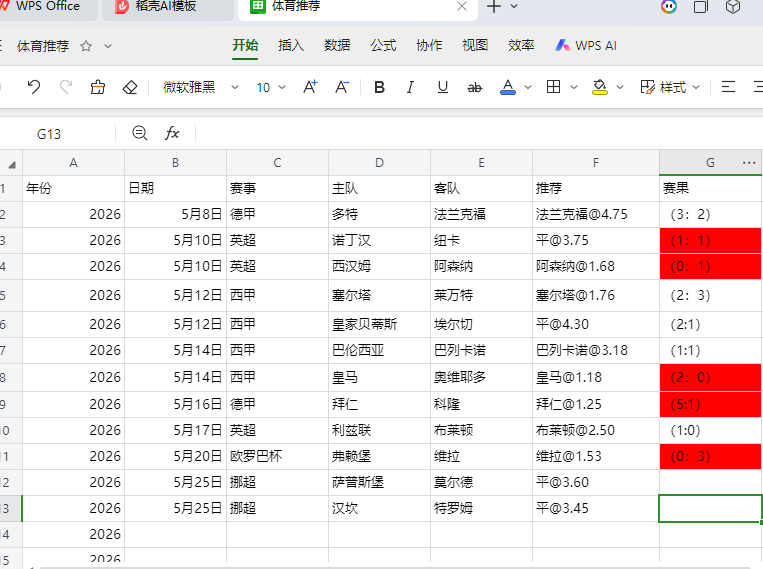Switch to the WPS Office home tab
This screenshot has height=569, width=763.
(48, 7)
